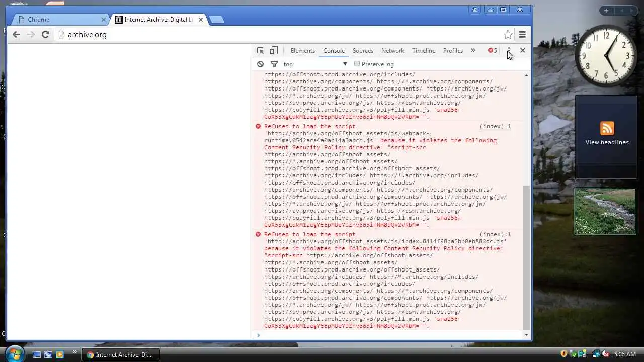Screen dimensions: 644x362
Task: Bookmark this page with the star
Action: [x=508, y=34]
